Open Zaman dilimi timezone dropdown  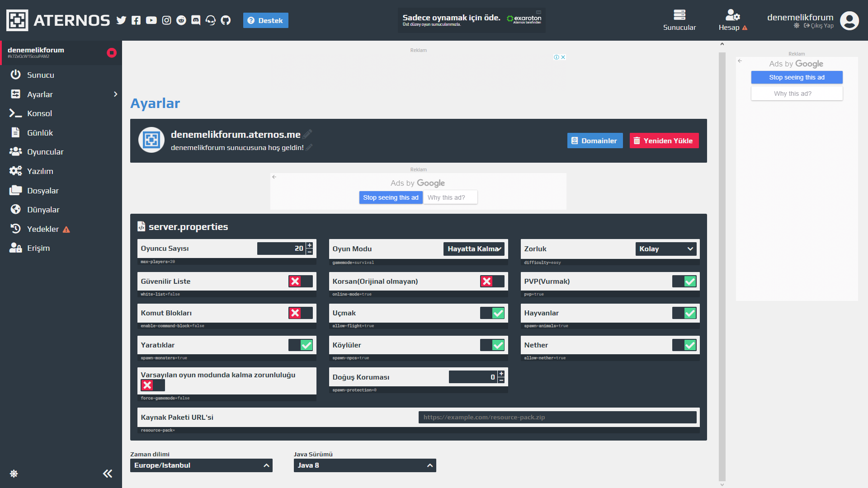coord(201,465)
